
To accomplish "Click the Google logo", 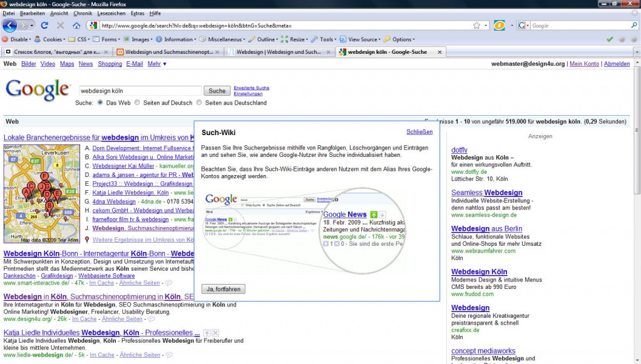I will click(x=38, y=90).
